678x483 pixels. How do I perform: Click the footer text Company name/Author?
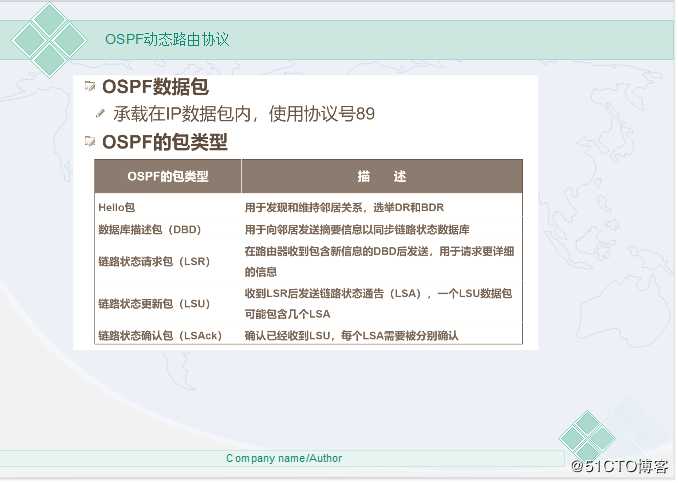coord(284,458)
